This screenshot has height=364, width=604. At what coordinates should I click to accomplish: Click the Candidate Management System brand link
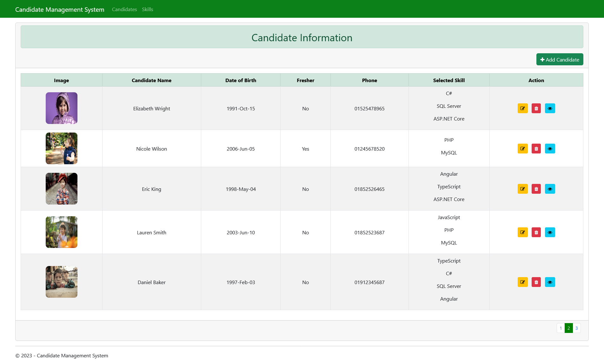coord(60,9)
